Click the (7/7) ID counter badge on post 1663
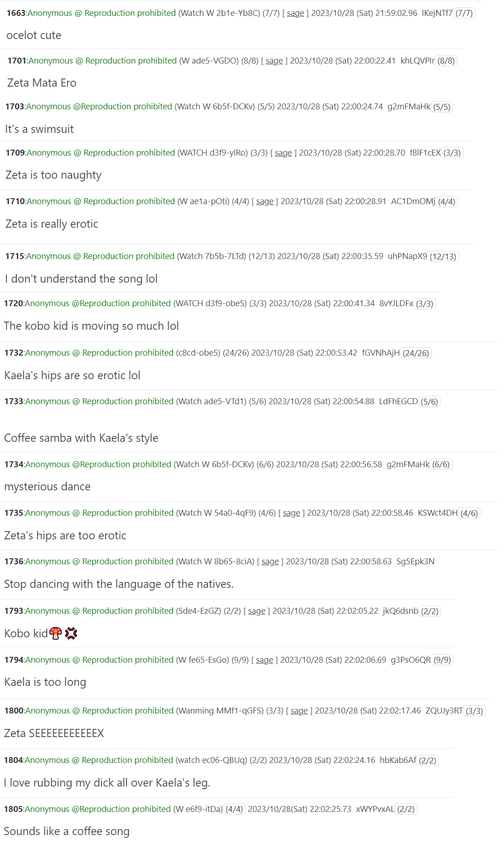Viewport: 504px width, 860px height. click(x=464, y=13)
